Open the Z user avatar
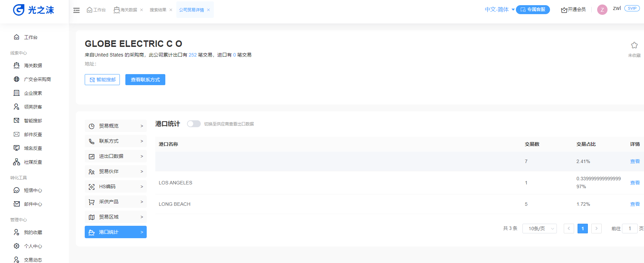This screenshot has height=263, width=644. pos(602,10)
